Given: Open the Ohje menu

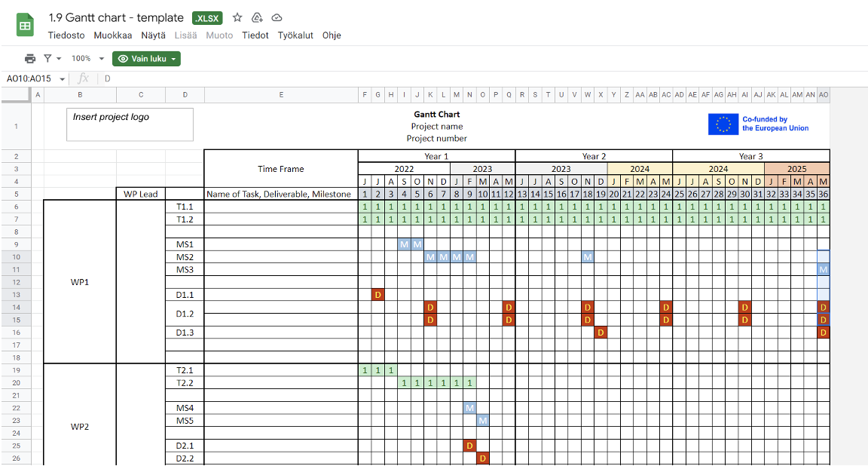Looking at the screenshot, I should [x=330, y=35].
